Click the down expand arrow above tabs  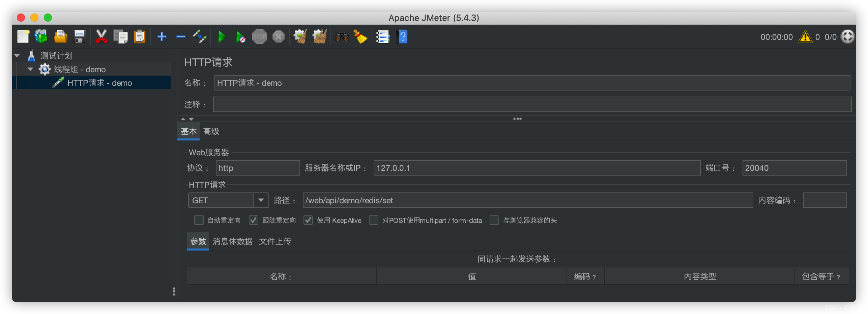pos(191,119)
